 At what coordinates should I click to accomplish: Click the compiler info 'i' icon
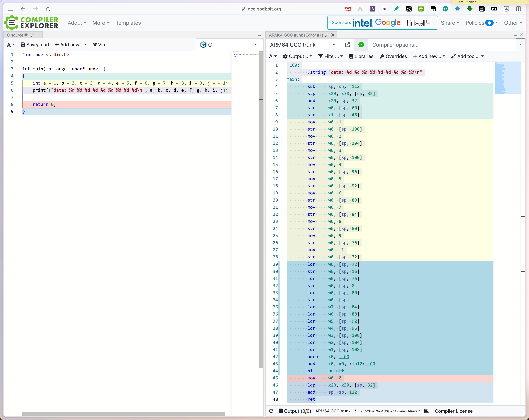[356, 411]
